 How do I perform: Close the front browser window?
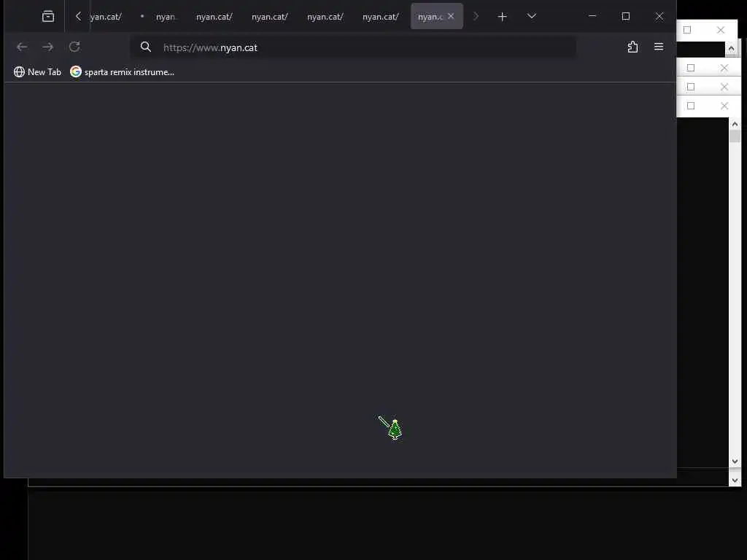[659, 16]
